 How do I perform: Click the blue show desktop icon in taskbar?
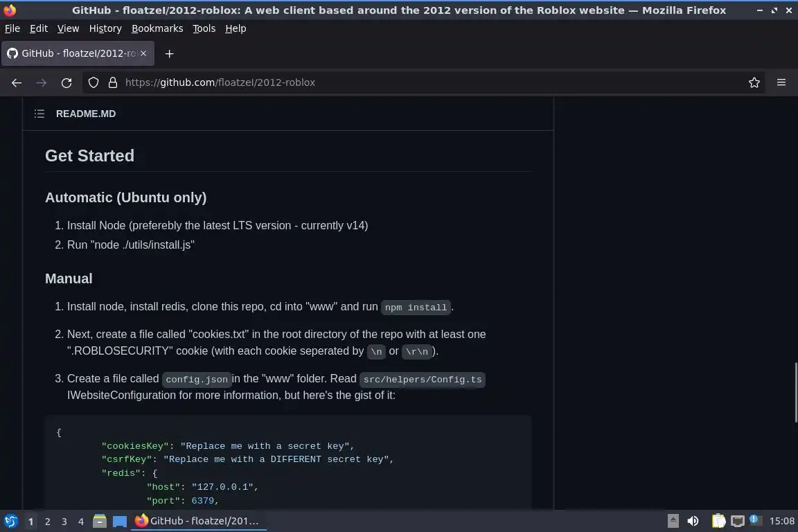(120, 522)
